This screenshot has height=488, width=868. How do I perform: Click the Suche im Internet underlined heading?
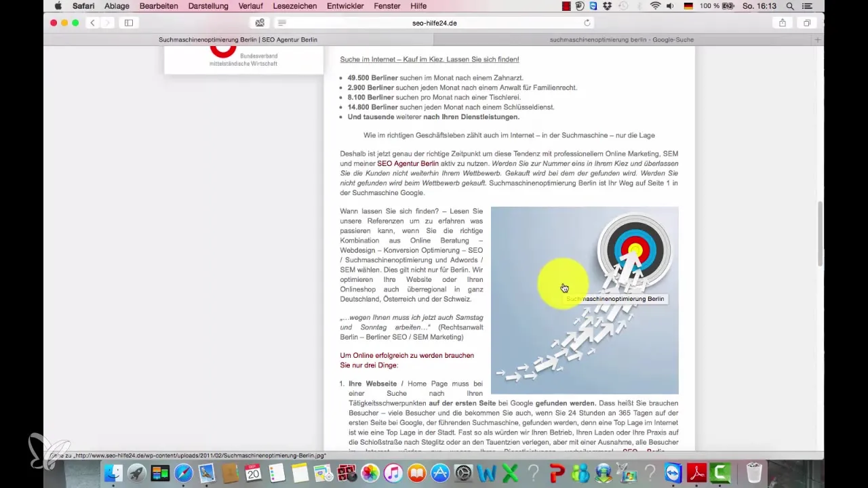pos(429,59)
